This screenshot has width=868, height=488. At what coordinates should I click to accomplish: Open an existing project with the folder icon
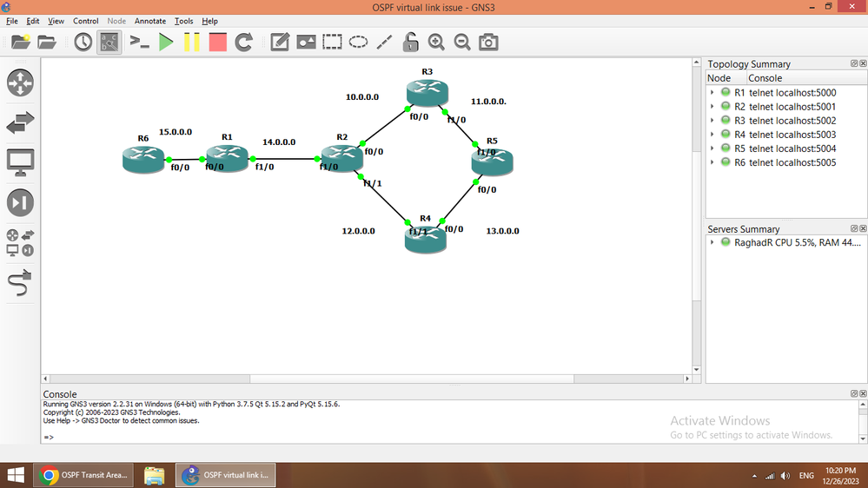tap(47, 42)
